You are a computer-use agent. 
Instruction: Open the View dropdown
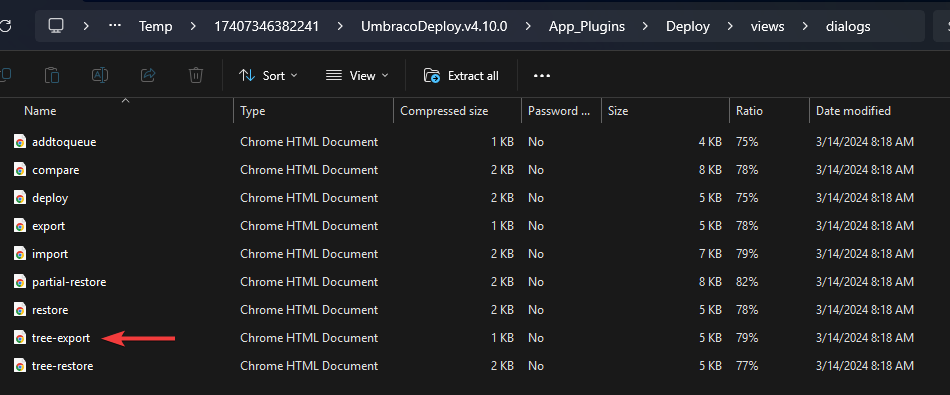[x=357, y=76]
